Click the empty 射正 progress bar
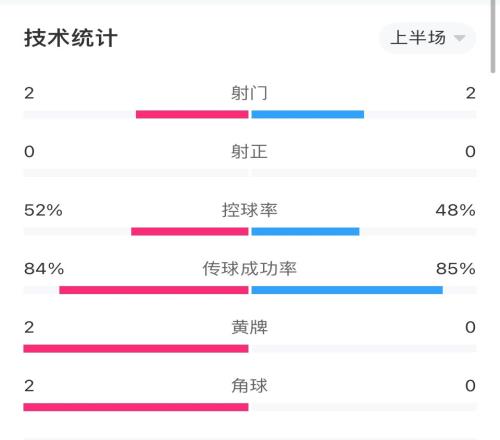500x440 pixels. (250, 173)
